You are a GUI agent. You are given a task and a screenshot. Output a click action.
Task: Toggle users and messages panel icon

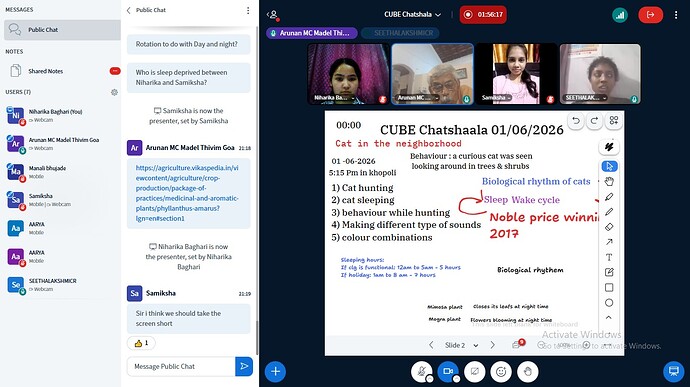point(273,15)
